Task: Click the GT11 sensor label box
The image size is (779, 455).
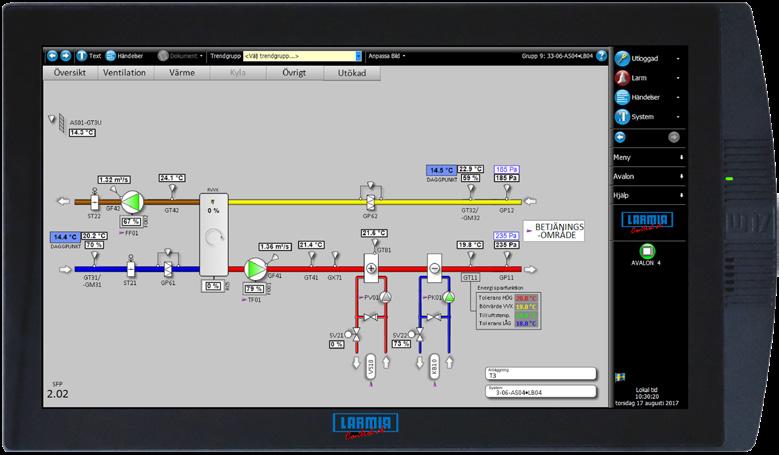Action: coord(470,278)
